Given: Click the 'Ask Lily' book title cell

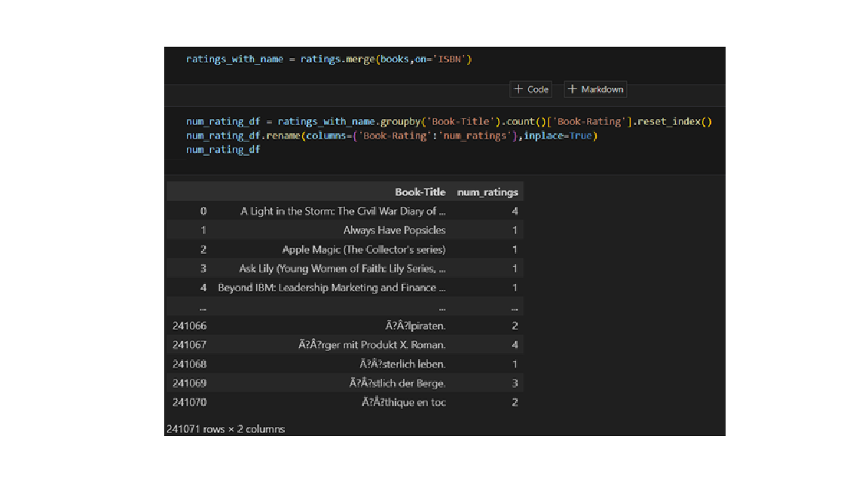Looking at the screenshot, I should [x=342, y=269].
